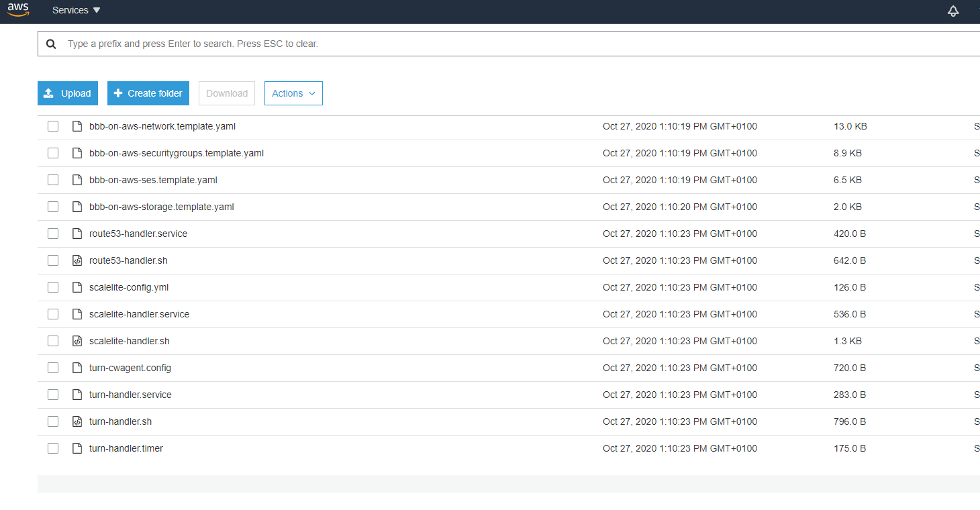Click the AWS logo
The image size is (980, 510).
point(18,9)
